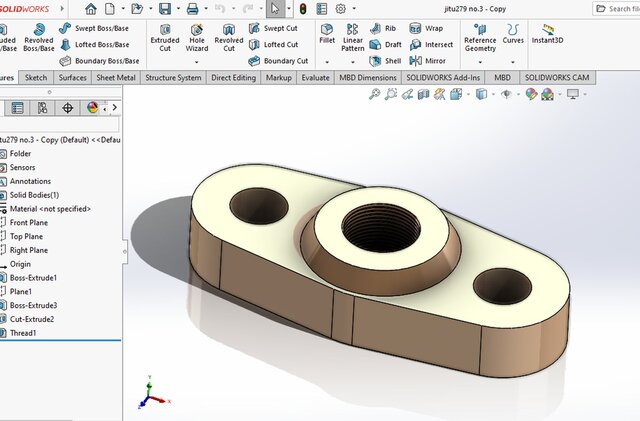The image size is (640, 421).
Task: Select the Intersect feature
Action: (x=431, y=45)
